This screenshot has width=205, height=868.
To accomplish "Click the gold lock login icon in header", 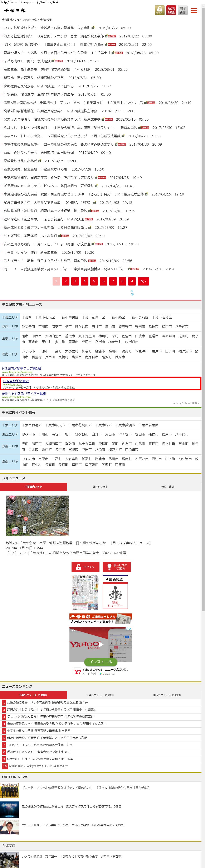I will (159, 10).
